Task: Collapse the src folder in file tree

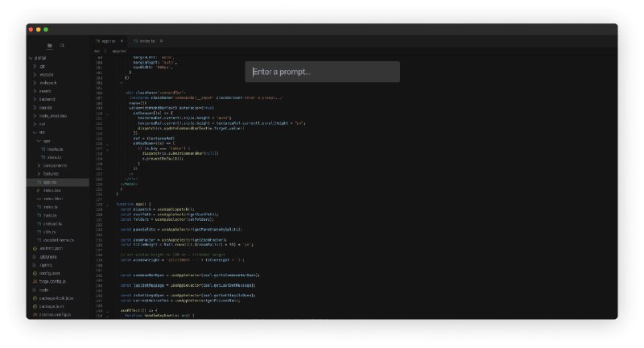Action: coord(35,132)
